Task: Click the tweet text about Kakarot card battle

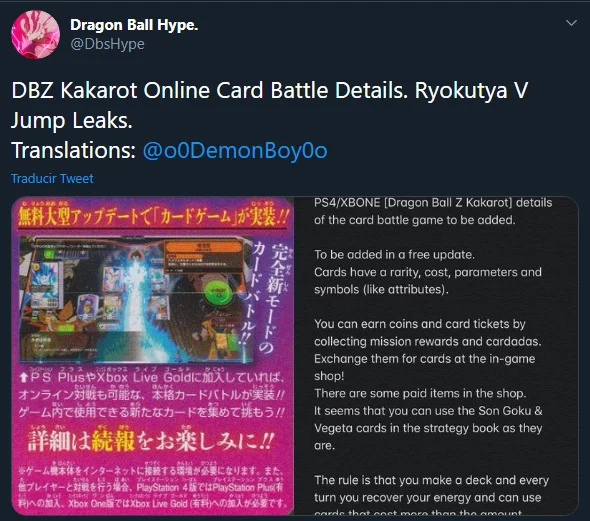Action: (270, 120)
